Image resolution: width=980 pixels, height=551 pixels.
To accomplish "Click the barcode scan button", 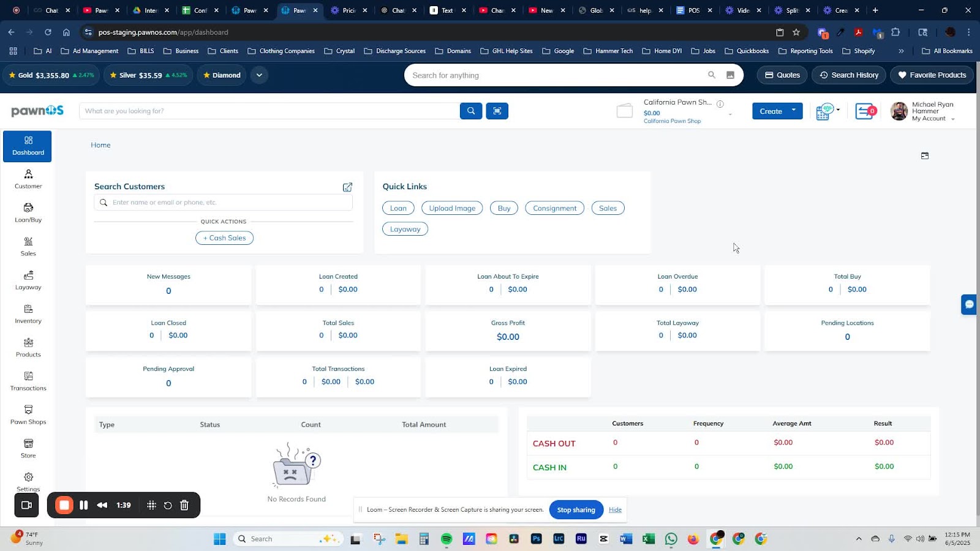I will [497, 111].
